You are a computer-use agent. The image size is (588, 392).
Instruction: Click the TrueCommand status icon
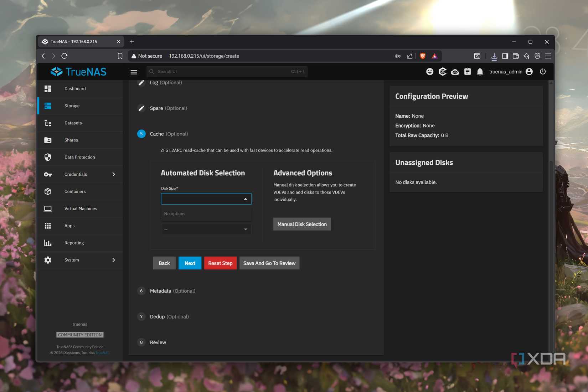[443, 72]
